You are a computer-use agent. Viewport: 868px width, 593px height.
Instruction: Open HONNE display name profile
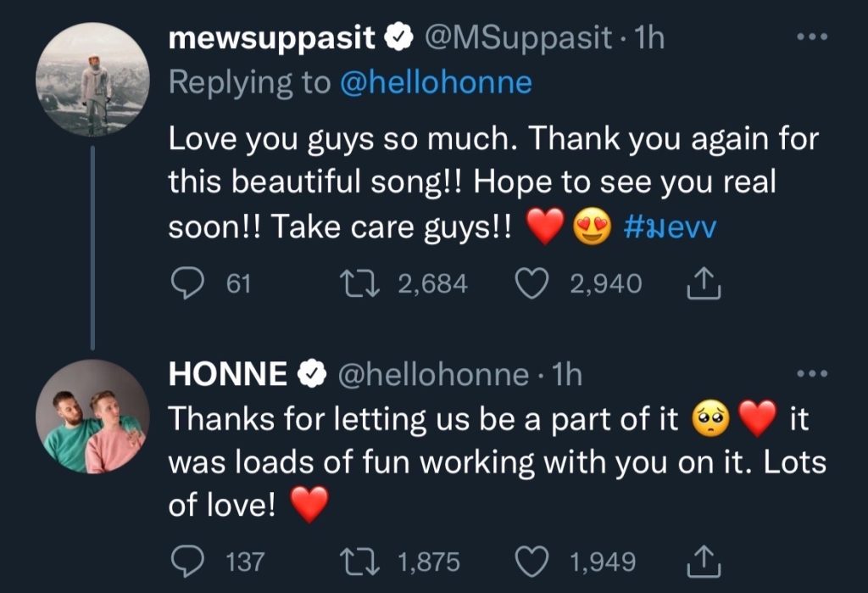click(x=228, y=374)
